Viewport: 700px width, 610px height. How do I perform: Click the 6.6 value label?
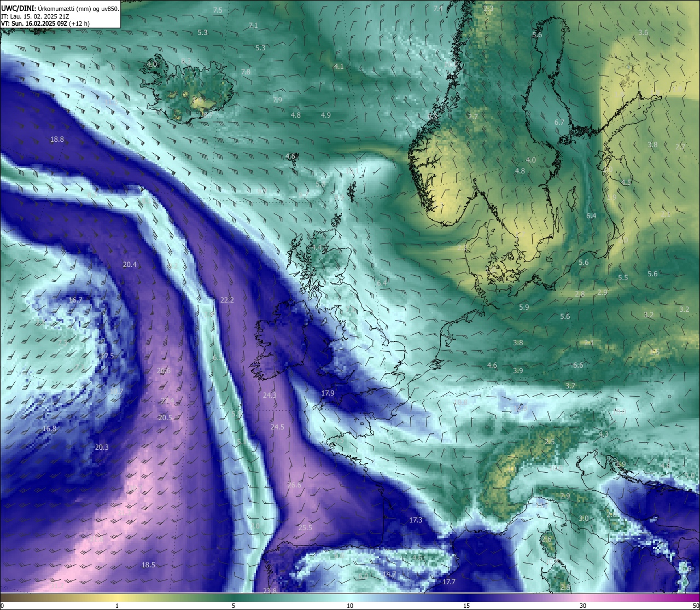click(578, 365)
